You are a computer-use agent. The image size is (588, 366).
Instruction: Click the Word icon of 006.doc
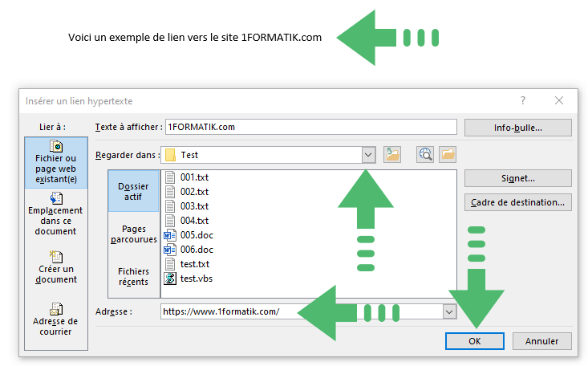click(170, 250)
